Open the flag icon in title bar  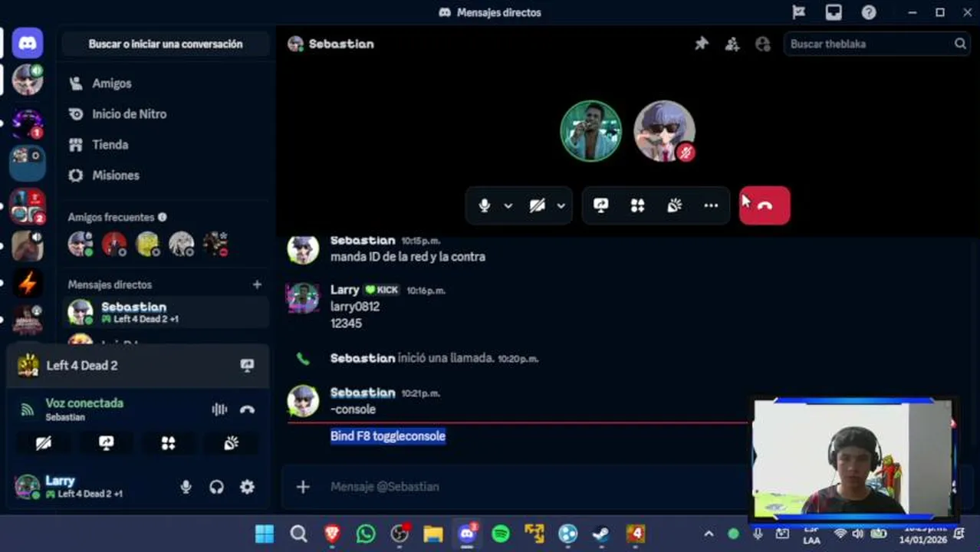(798, 12)
